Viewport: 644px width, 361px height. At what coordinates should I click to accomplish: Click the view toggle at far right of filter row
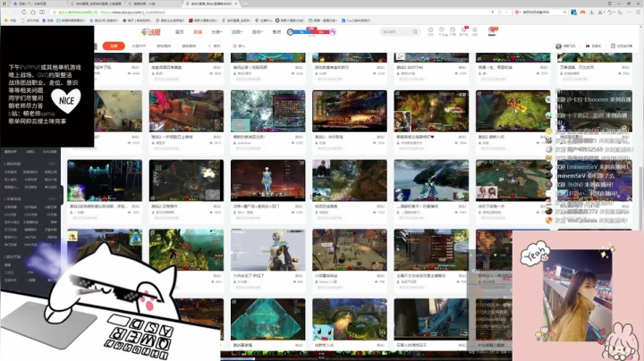pos(622,46)
